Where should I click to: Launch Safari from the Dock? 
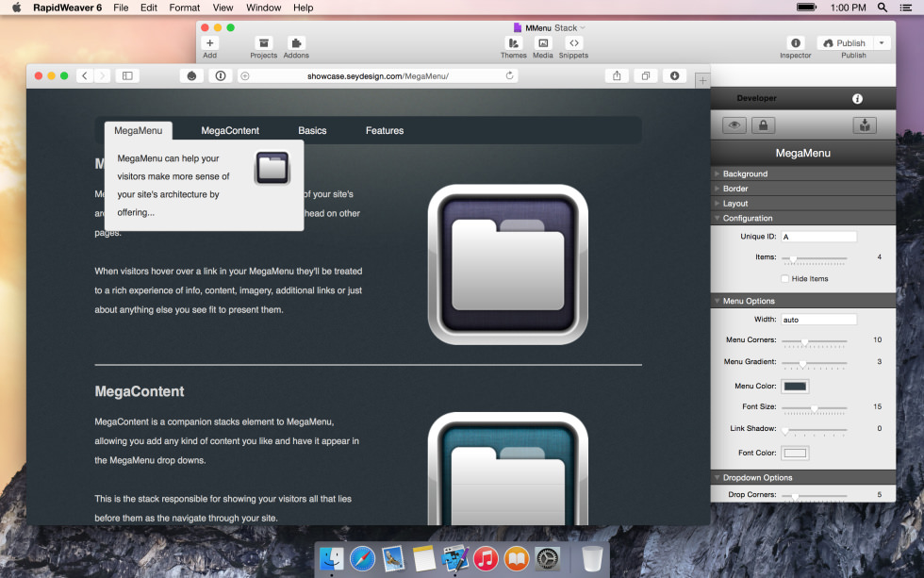coord(362,558)
